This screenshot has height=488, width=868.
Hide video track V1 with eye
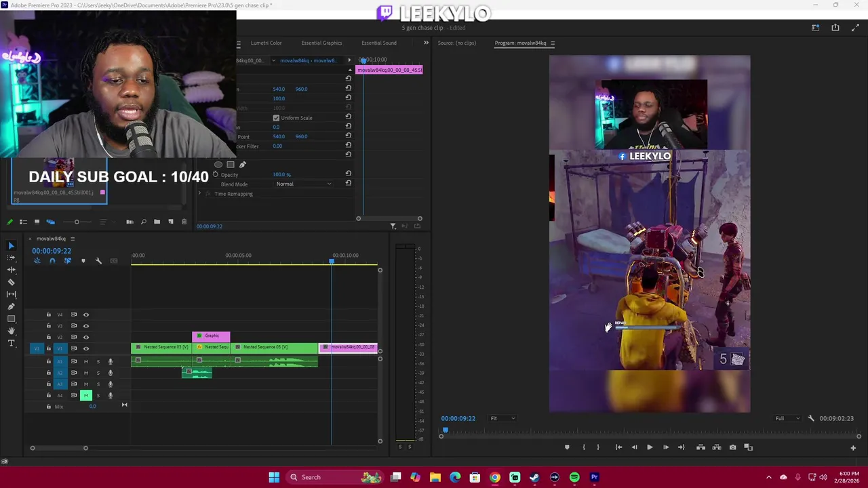click(x=86, y=348)
